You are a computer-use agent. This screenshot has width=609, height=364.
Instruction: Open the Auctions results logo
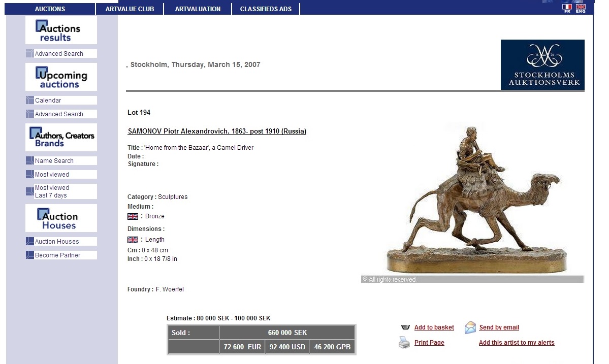pos(61,30)
